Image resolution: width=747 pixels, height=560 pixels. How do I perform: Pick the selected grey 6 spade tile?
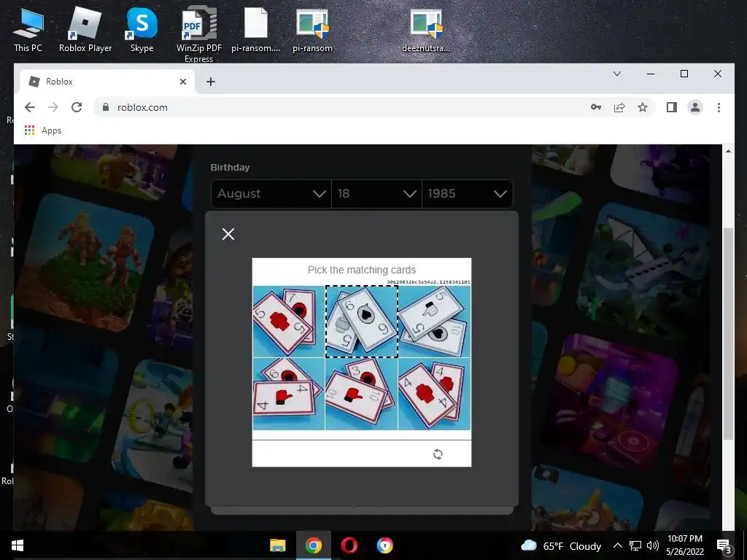pyautogui.click(x=362, y=322)
